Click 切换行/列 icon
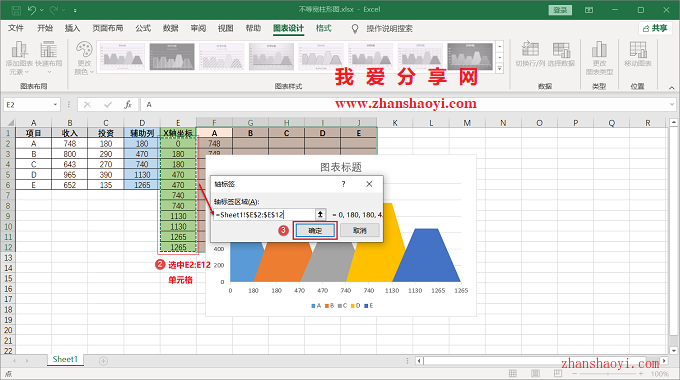 [x=530, y=55]
